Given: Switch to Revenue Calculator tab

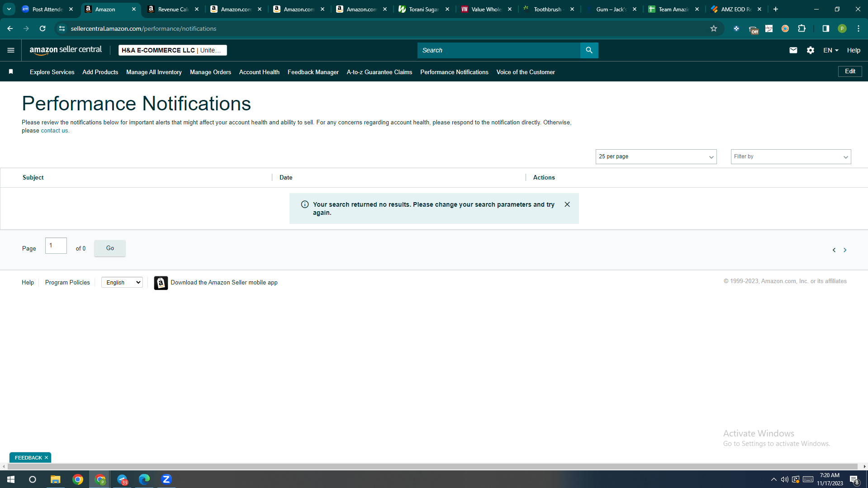Looking at the screenshot, I should point(173,9).
